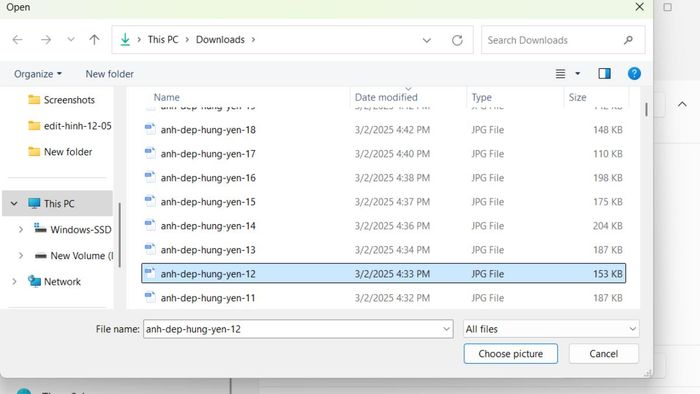Select New Volume drive
Image resolution: width=700 pixels, height=394 pixels.
(x=74, y=256)
